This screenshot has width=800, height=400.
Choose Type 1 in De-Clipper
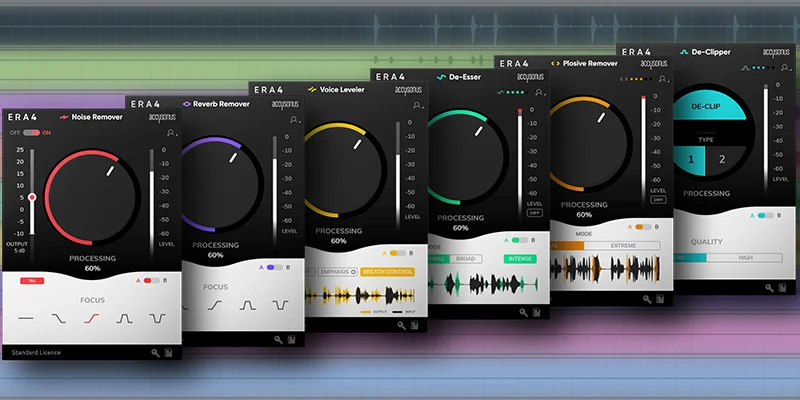[x=690, y=160]
